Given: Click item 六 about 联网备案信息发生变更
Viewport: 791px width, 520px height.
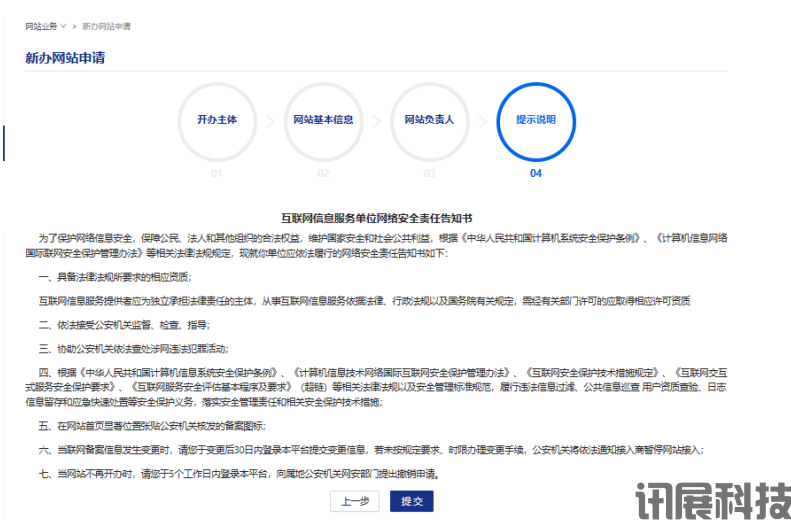Looking at the screenshot, I should pos(371,449).
